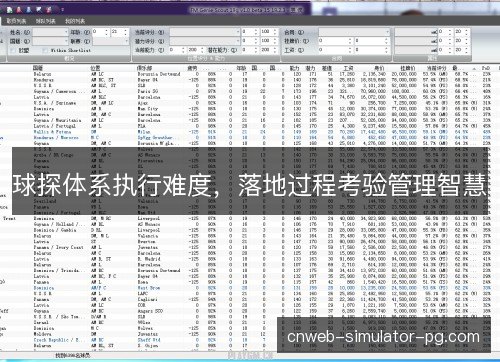Open the 姓名 name filter dropdown

(x=50, y=32)
